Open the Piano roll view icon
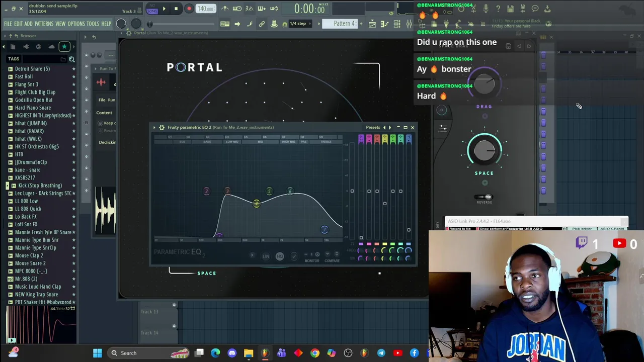Image resolution: width=644 pixels, height=362 pixels. click(384, 24)
